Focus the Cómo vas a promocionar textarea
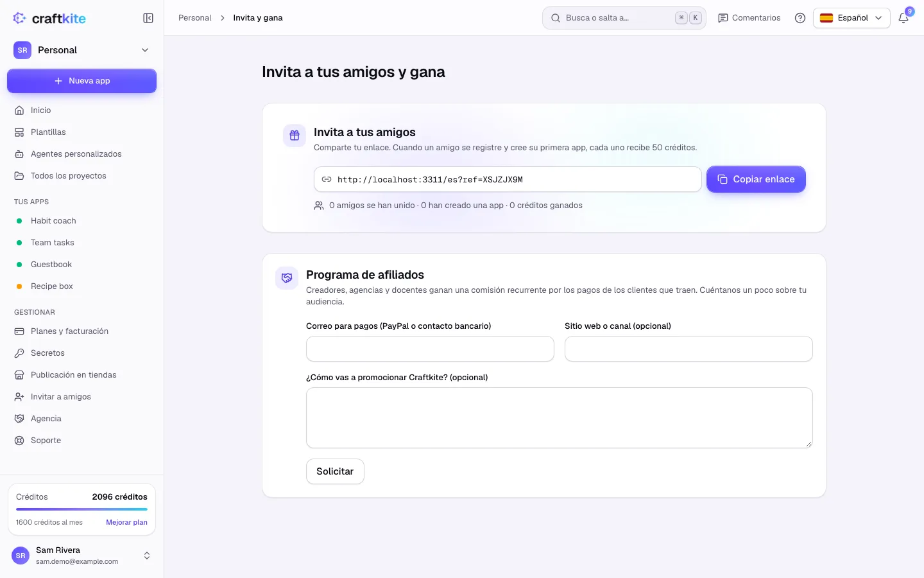The width and height of the screenshot is (924, 578). point(560,417)
